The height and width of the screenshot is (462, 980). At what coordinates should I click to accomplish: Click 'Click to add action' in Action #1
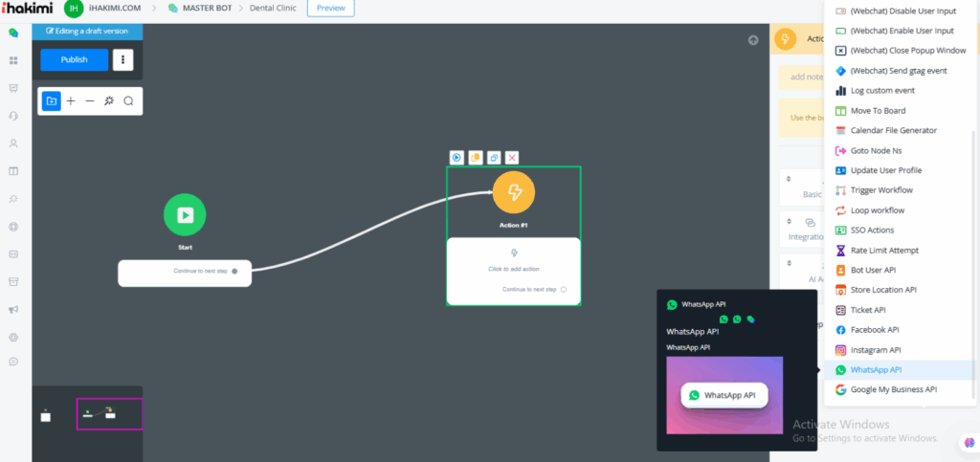tap(514, 269)
